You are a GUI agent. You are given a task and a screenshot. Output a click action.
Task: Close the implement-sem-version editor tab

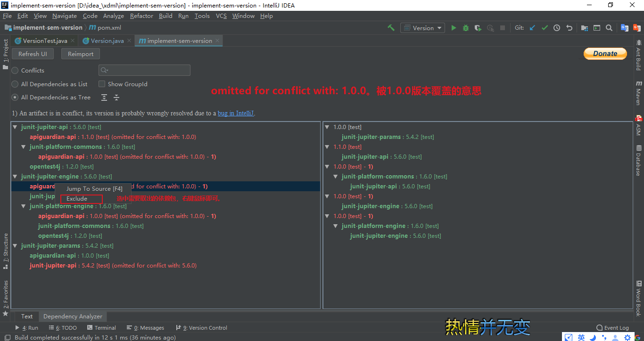point(217,41)
